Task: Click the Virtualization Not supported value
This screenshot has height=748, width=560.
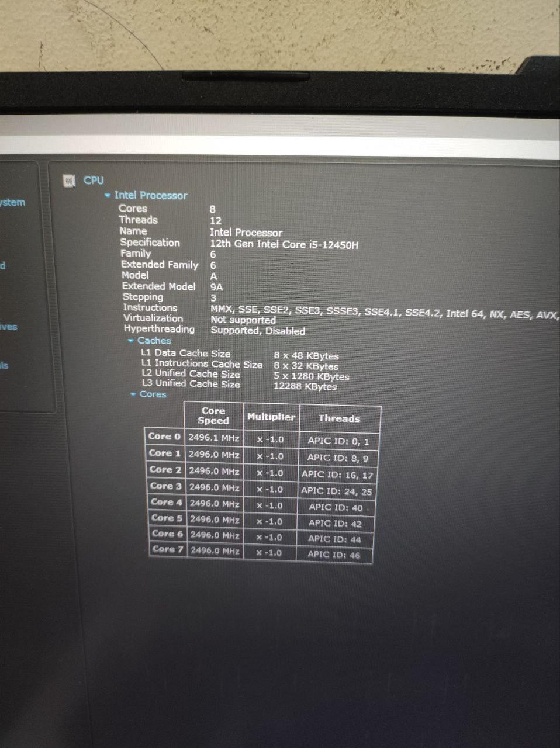Action: (x=243, y=320)
